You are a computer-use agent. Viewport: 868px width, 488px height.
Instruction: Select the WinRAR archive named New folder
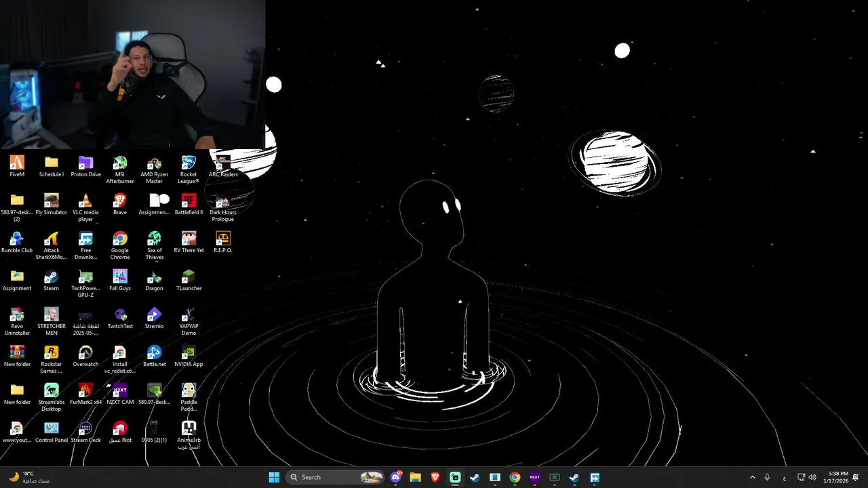coord(17,357)
